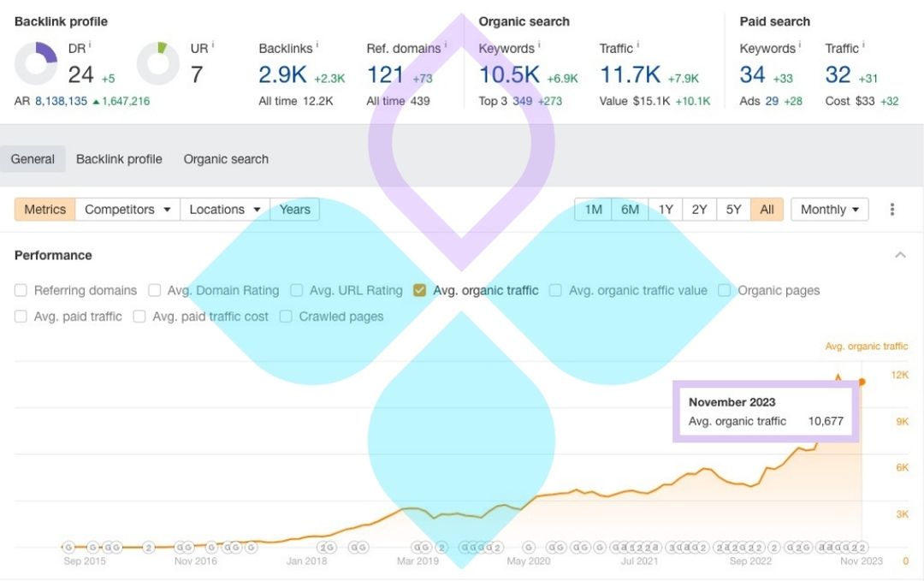
Task: Switch to the Organic search tab
Action: 226,159
